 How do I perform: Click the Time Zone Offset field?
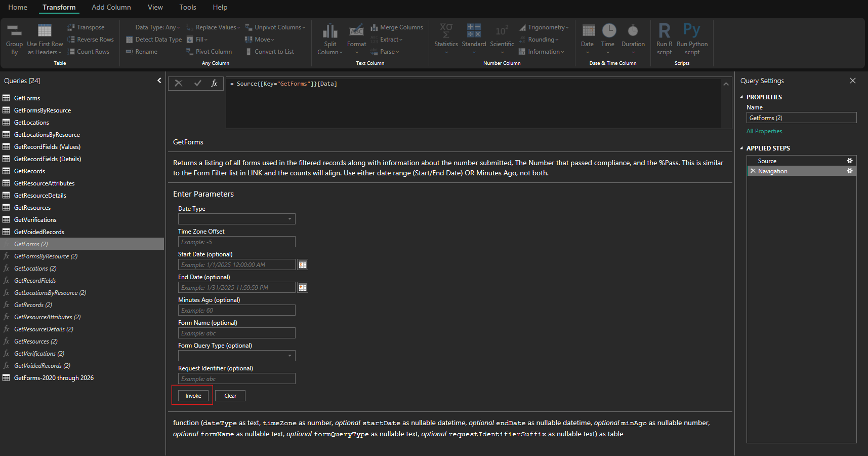[236, 242]
